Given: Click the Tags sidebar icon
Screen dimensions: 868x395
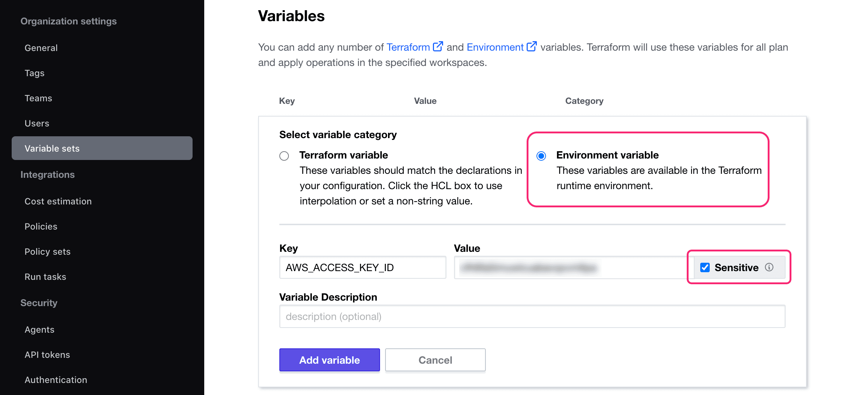Looking at the screenshot, I should (x=34, y=73).
